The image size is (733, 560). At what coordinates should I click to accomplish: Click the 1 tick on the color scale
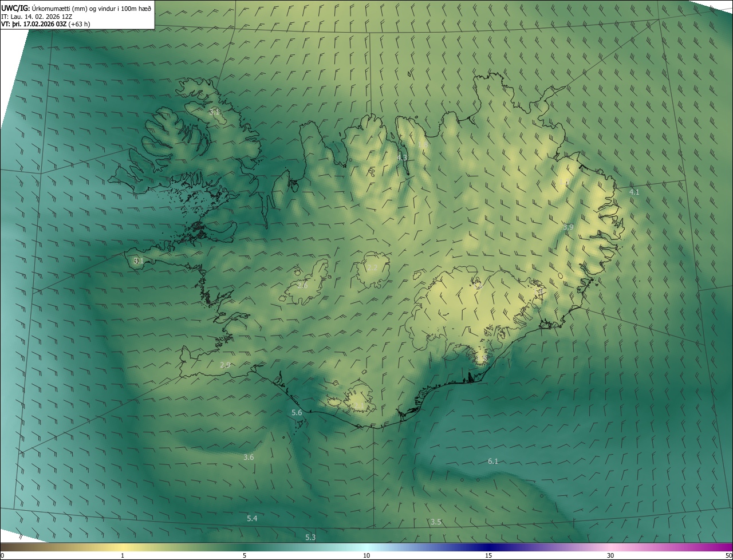[123, 555]
